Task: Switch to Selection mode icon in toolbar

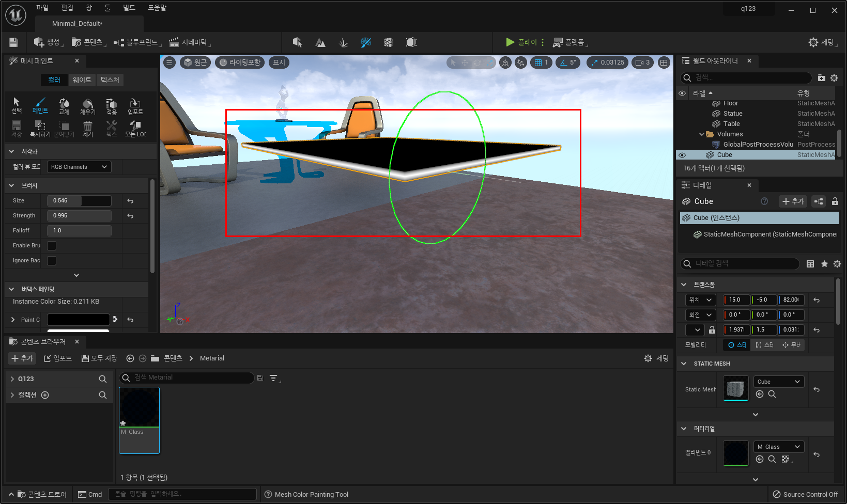Action: [x=297, y=42]
